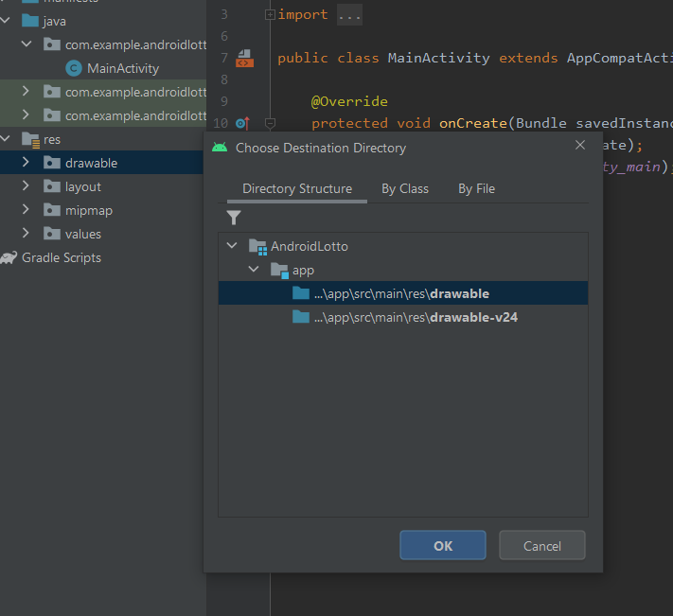Click the MainActivity class icon

pos(73,68)
